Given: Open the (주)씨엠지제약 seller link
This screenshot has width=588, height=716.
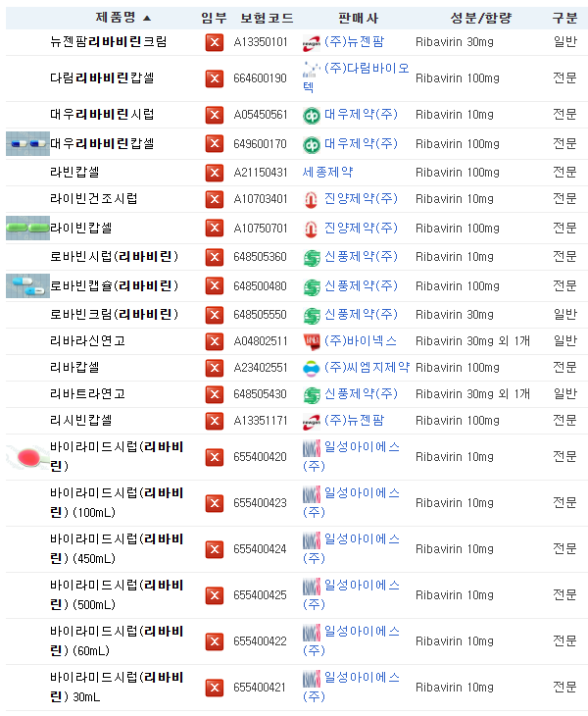Looking at the screenshot, I should point(367,367).
